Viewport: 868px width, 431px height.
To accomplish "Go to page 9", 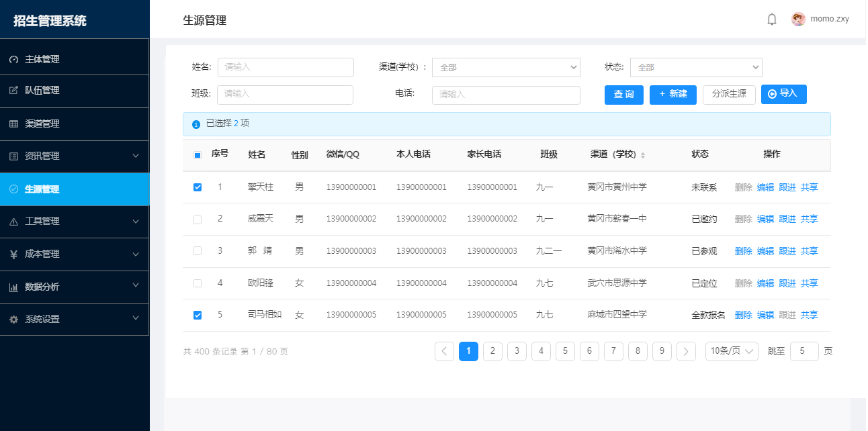I will [x=662, y=351].
